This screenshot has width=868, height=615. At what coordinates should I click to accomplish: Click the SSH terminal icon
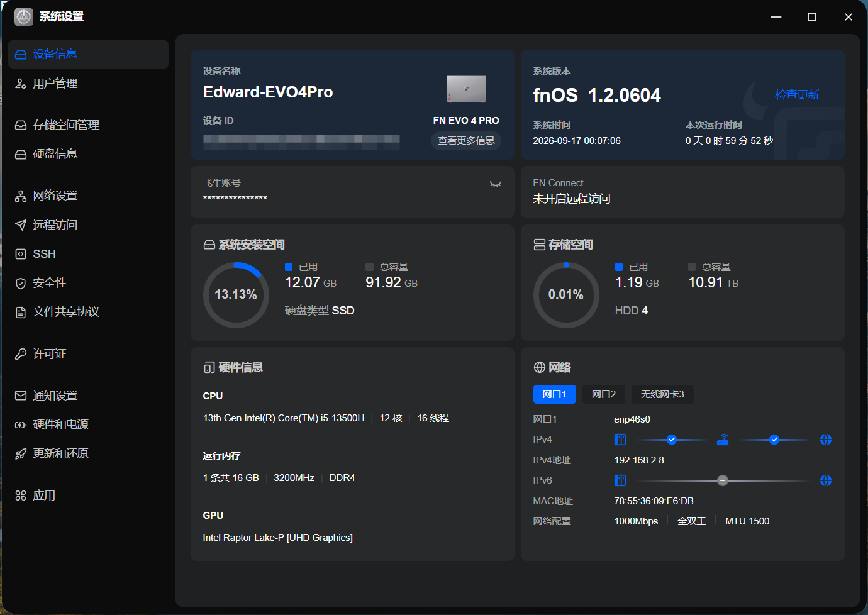tap(21, 254)
